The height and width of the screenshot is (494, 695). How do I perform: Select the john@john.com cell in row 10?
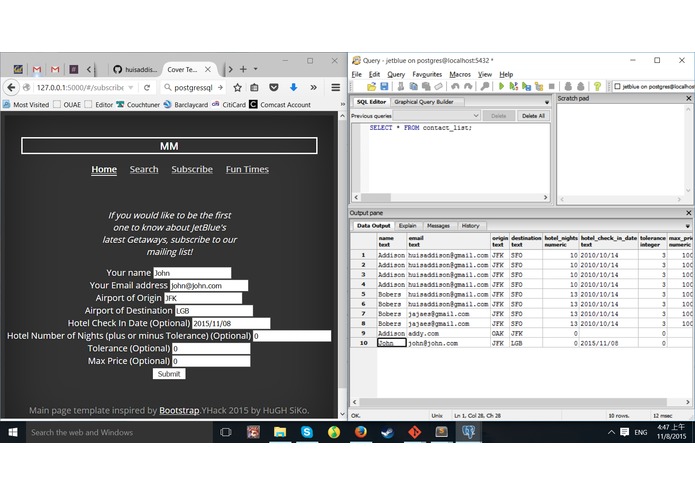[x=448, y=343]
